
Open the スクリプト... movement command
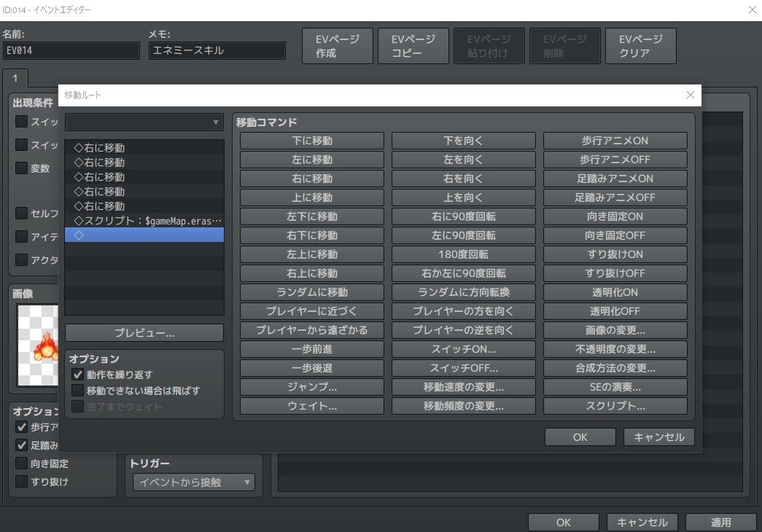616,406
